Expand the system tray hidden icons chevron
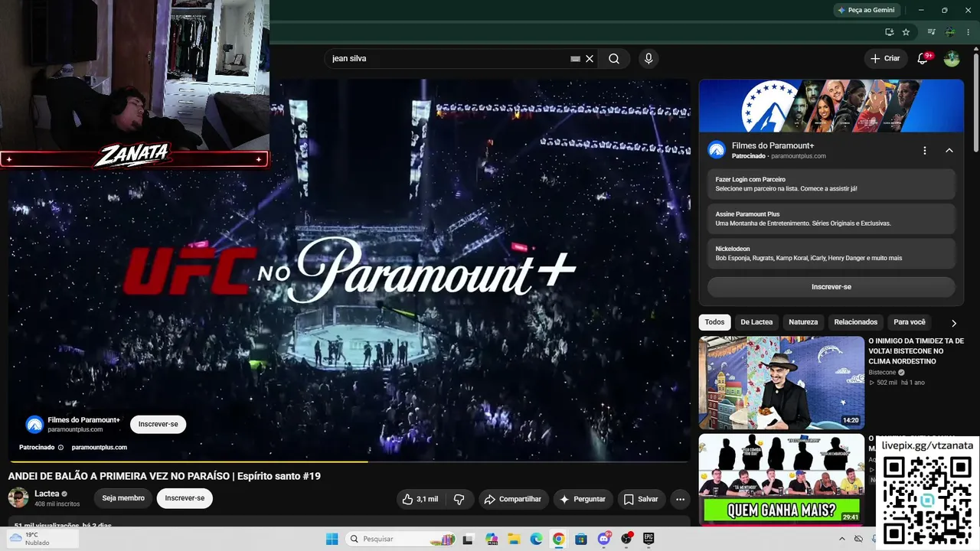 point(841,539)
